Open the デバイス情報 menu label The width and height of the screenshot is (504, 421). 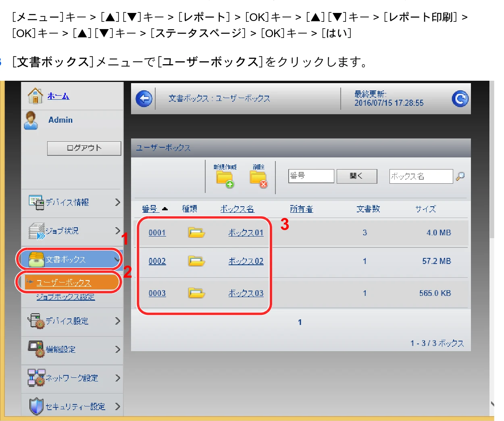point(67,202)
